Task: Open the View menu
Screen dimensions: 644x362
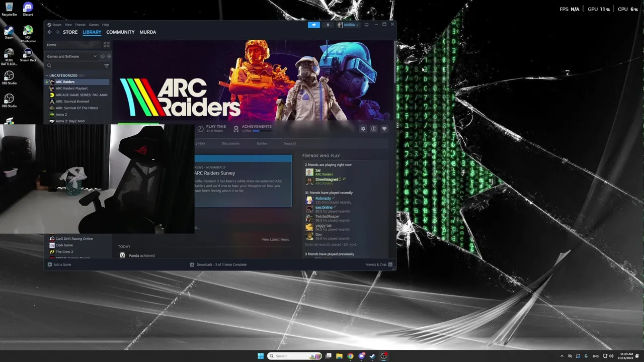Action: 68,25
